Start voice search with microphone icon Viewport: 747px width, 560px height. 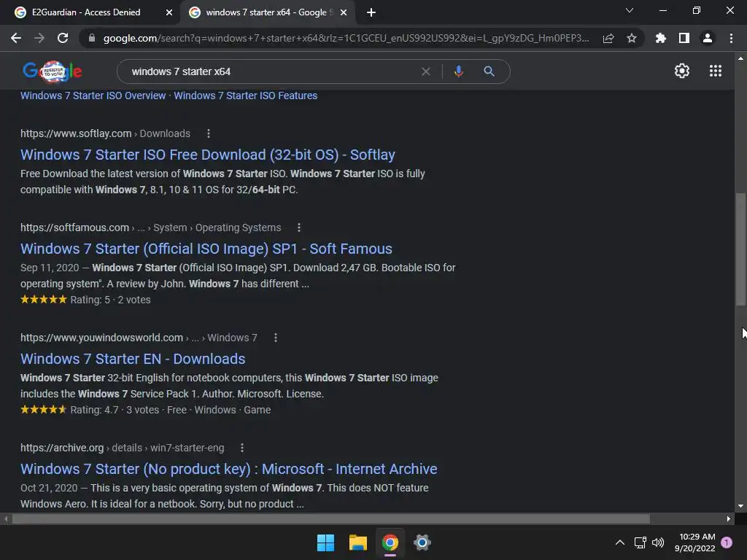point(458,71)
